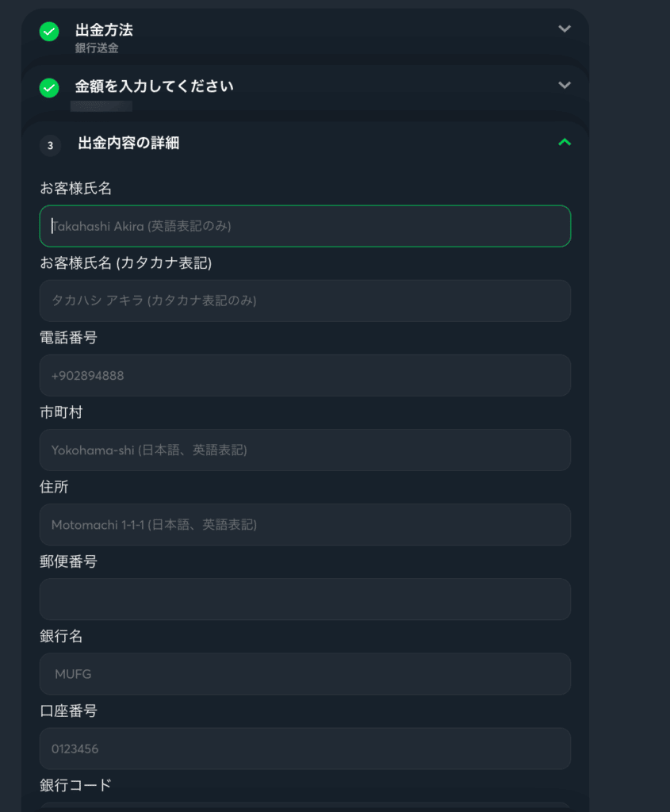Screen dimensions: 670x812
Task: Click the 出金内容の詳細 step heading
Action: click(x=128, y=144)
